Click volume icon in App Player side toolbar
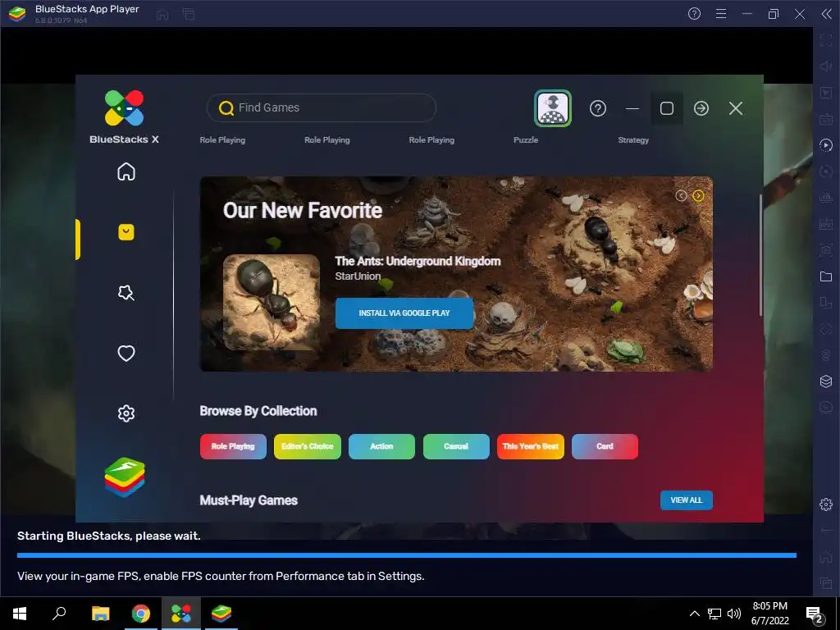The height and width of the screenshot is (630, 840). [826, 66]
